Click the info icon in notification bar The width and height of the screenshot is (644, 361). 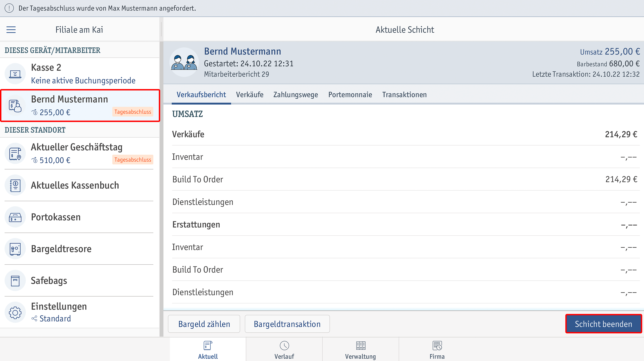point(9,8)
